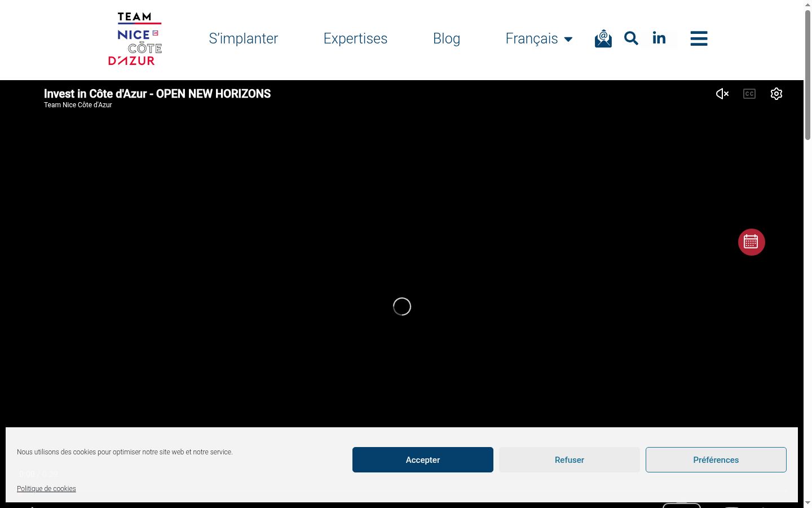Open the hamburger menu icon
This screenshot has height=508, width=812.
point(699,38)
